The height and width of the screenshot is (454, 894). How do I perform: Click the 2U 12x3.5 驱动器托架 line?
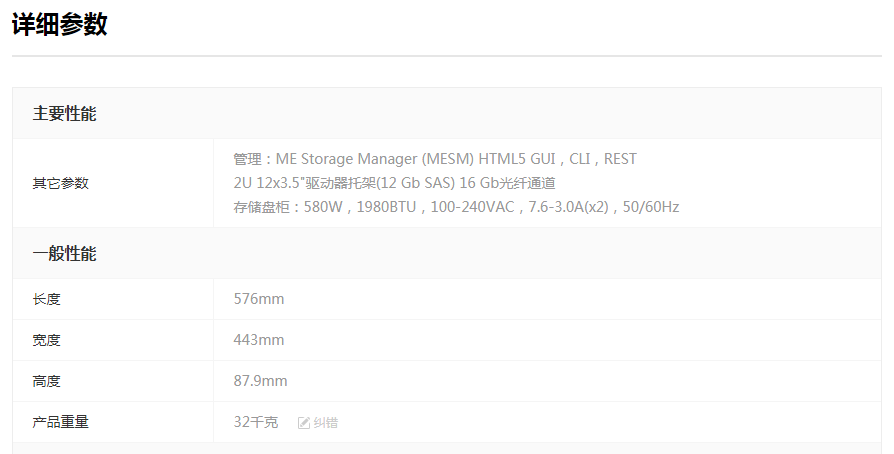(395, 183)
